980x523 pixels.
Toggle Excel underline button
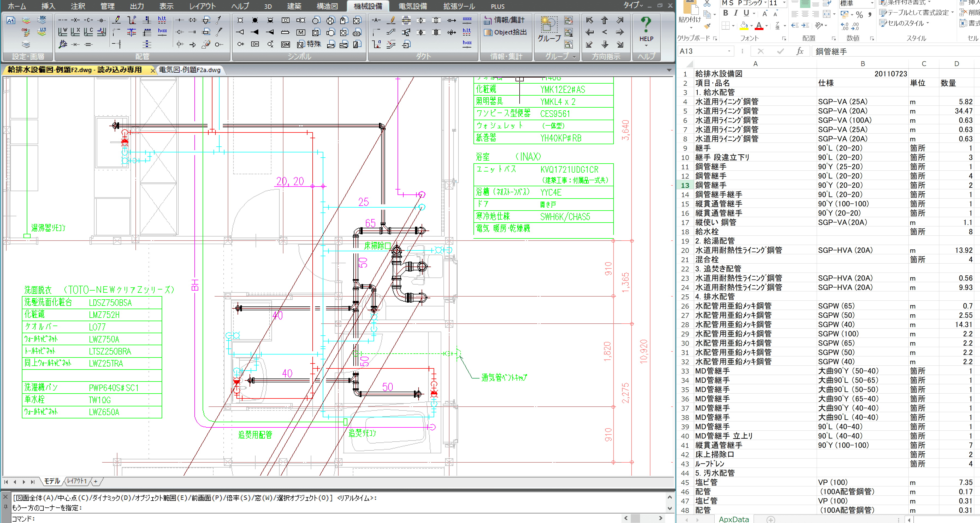coord(747,13)
